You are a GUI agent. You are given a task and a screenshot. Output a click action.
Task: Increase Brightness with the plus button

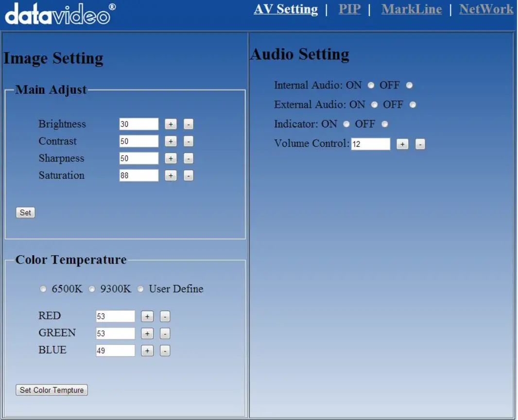(x=171, y=124)
